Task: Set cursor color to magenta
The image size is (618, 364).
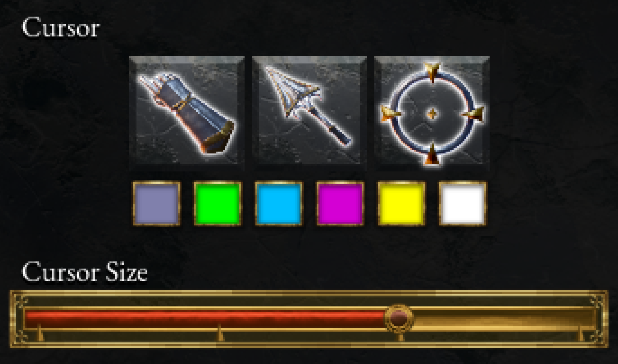Action: (340, 203)
